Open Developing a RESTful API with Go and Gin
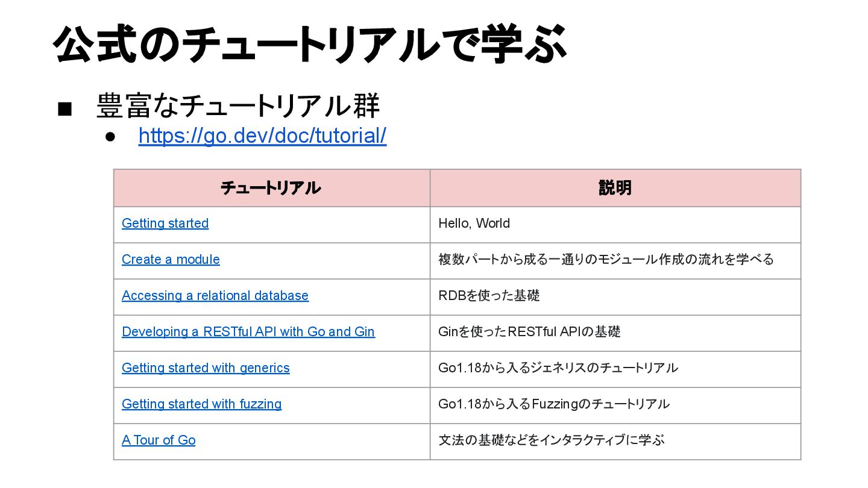Screen dimensions: 868x488 point(248,332)
